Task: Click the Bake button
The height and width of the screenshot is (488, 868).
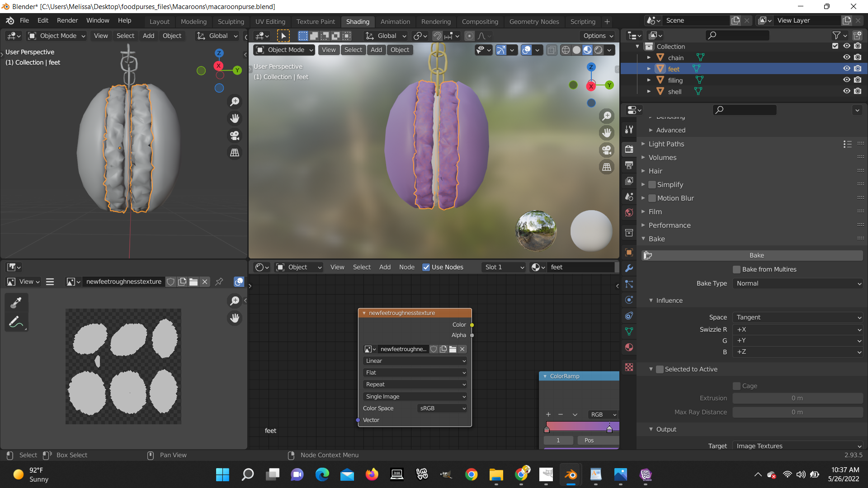Action: (752, 255)
